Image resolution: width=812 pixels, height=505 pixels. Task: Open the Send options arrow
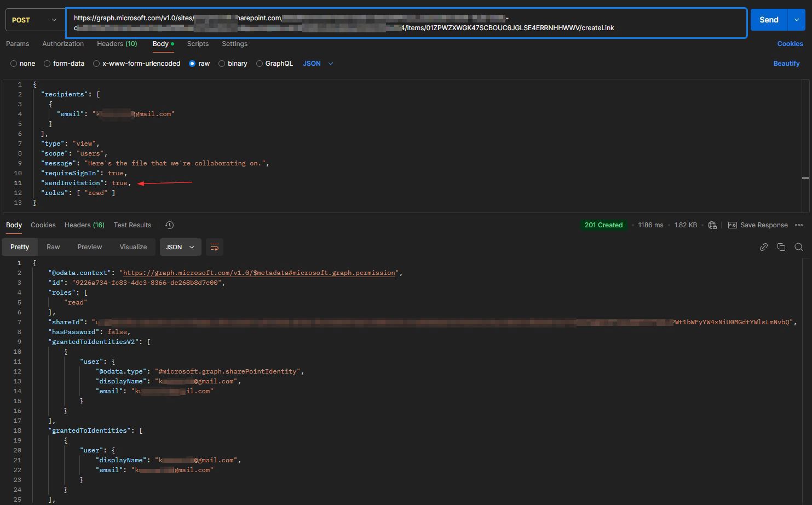tap(797, 20)
